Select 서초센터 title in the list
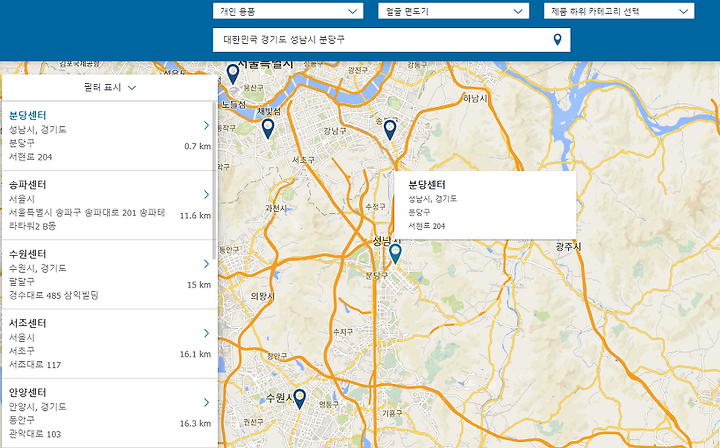 pos(28,323)
